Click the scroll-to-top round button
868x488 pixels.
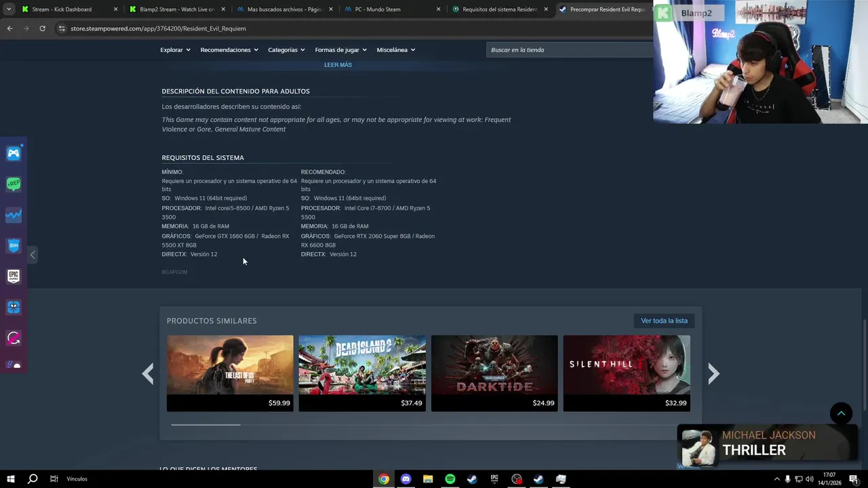coord(841,413)
